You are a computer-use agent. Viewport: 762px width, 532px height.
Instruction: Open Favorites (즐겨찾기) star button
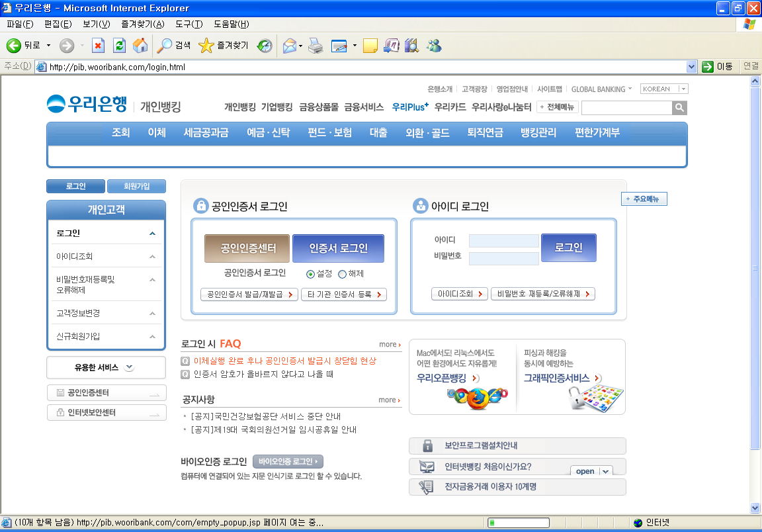point(224,46)
